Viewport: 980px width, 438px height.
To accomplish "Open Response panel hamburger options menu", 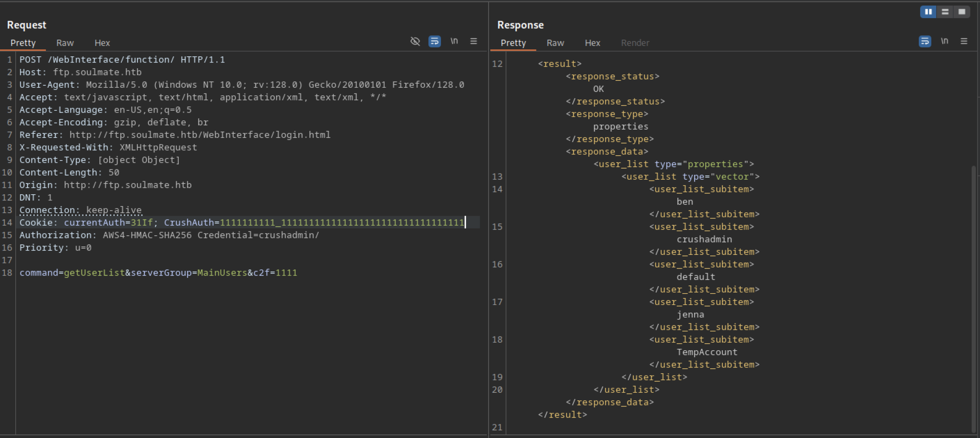I will point(964,41).
